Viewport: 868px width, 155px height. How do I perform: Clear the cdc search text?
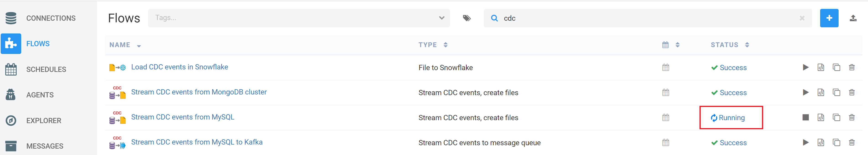pos(802,18)
